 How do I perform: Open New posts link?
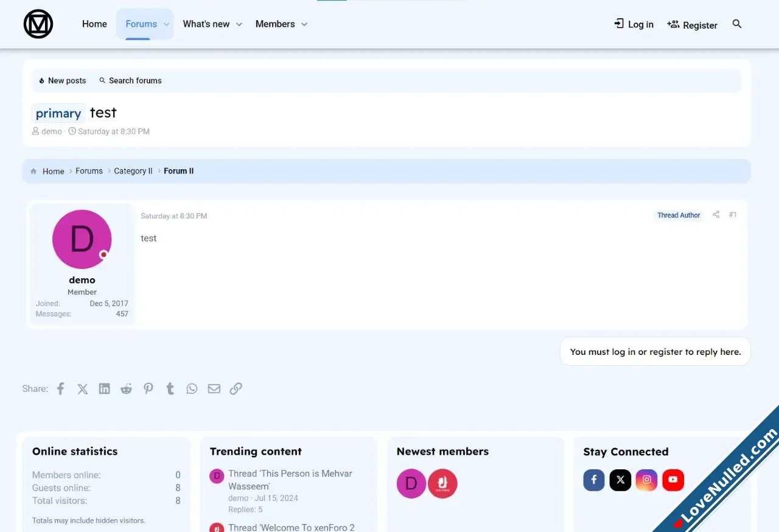tap(62, 80)
